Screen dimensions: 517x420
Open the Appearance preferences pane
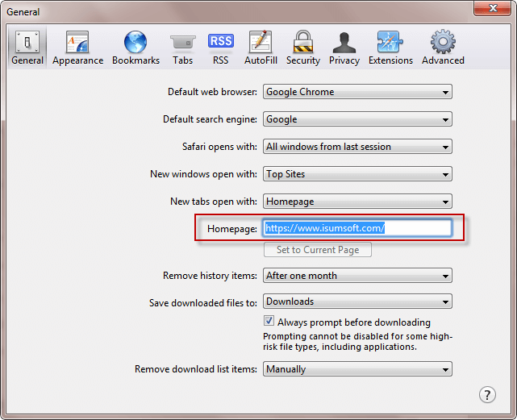coord(77,47)
